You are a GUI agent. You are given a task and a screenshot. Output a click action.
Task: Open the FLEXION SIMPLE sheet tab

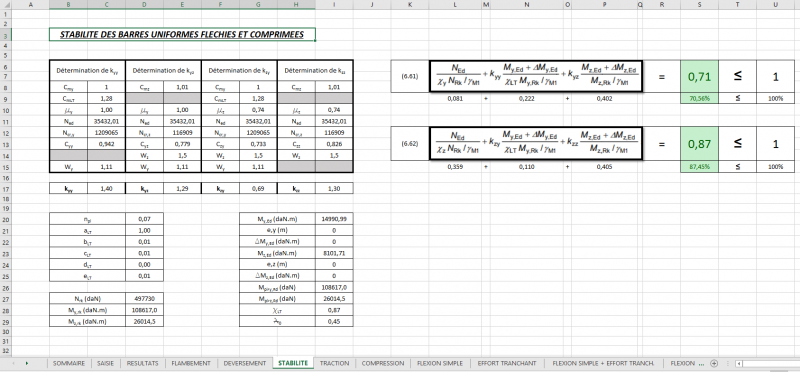point(440,363)
